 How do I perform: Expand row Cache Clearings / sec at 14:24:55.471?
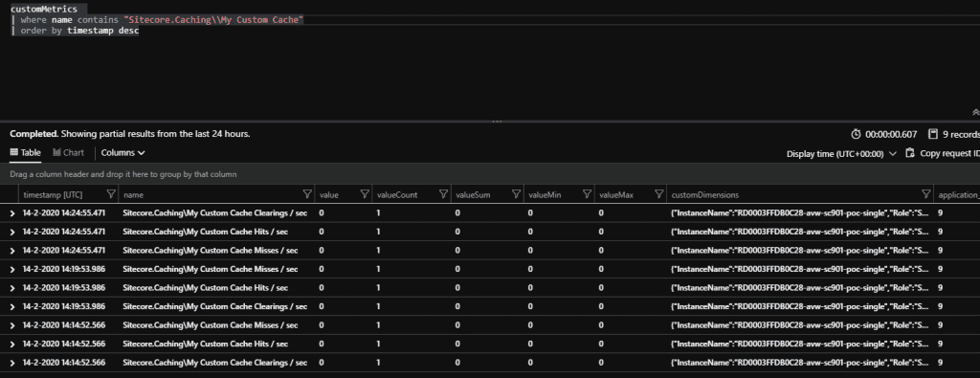coord(11,213)
